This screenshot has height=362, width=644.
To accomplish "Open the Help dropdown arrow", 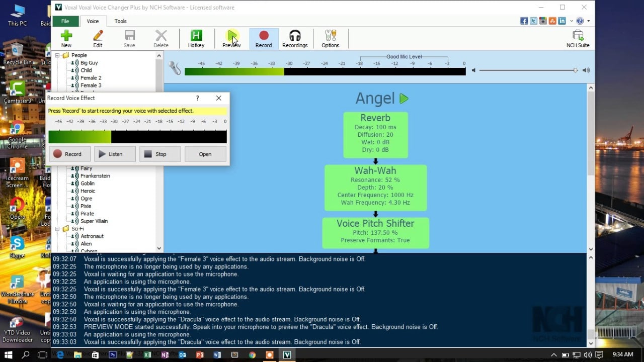I will tap(588, 21).
